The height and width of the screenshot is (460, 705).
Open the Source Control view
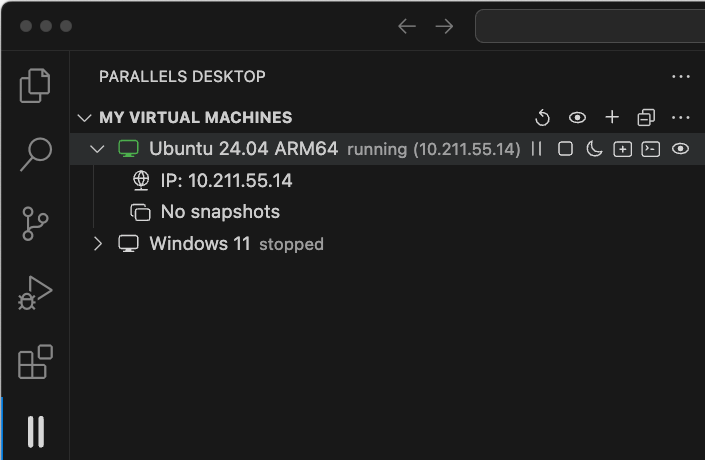35,223
